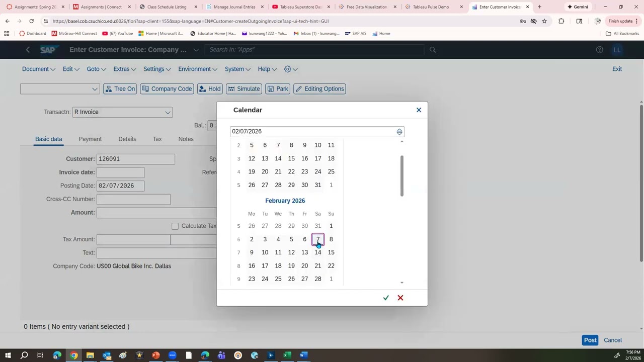This screenshot has width=644, height=362.
Task: Select February 14 in the calendar
Action: (x=318, y=252)
